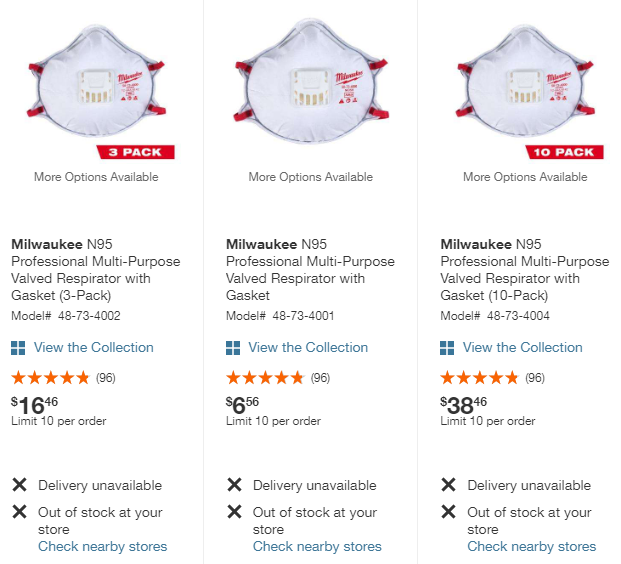Viewport: 621px width, 564px height.
Task: Click the 10 PACK red badge
Action: [x=561, y=152]
